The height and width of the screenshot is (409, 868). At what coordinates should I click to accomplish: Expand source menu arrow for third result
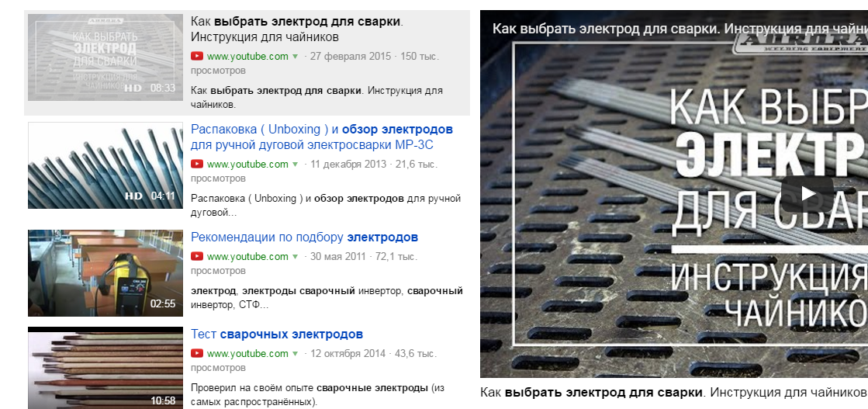(295, 257)
